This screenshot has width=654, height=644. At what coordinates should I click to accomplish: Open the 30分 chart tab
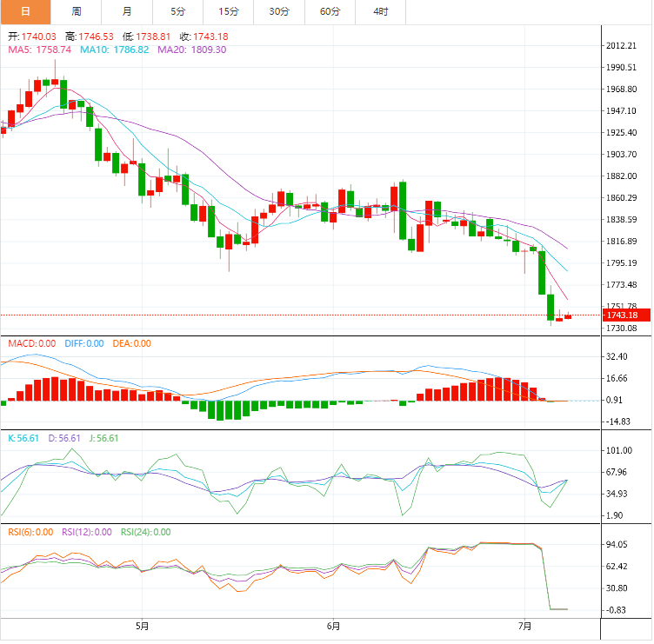pyautogui.click(x=279, y=11)
